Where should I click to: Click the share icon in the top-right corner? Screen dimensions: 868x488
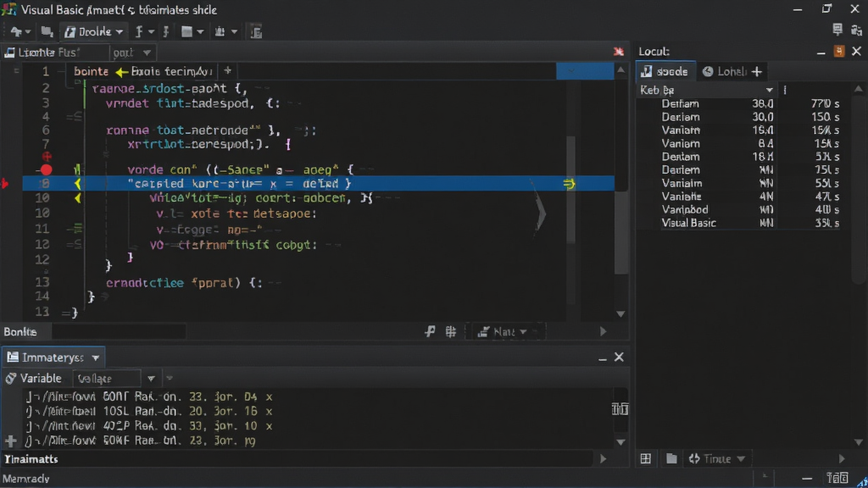coord(856,30)
